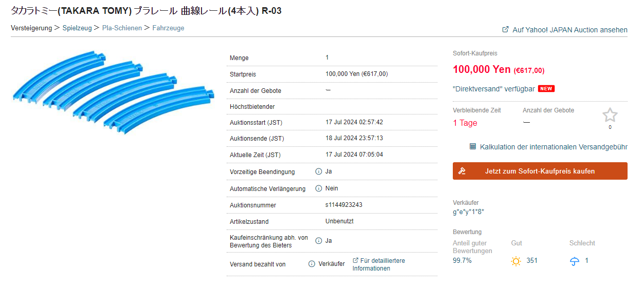Click the bad ratings count 1
644x288 pixels.
[586, 261]
